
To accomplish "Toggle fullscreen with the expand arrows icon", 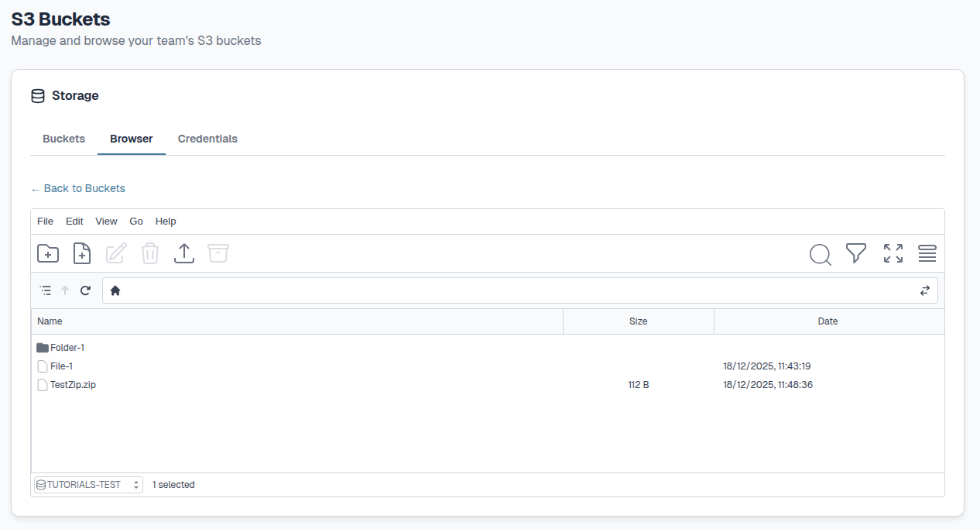I will tap(893, 253).
